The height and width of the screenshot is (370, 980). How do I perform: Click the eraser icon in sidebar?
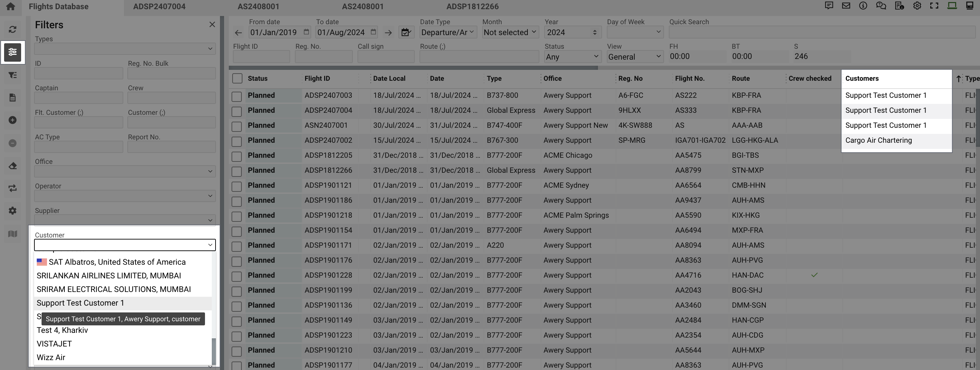tap(13, 166)
